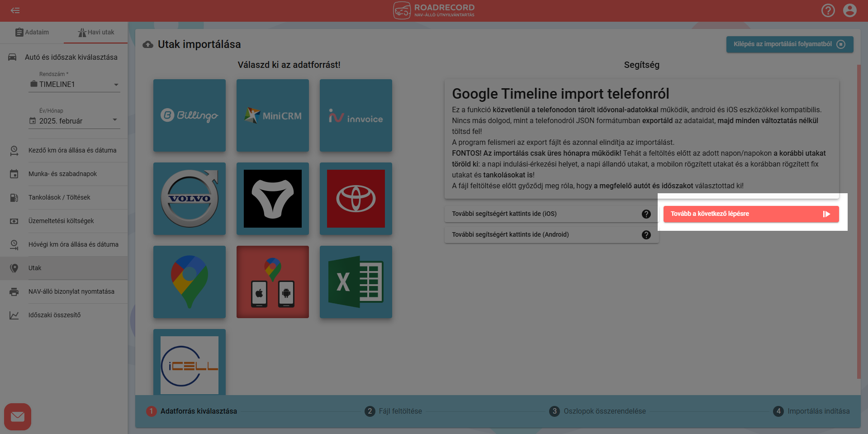Click the vertical scrollbar on right edge
Image resolution: width=868 pixels, height=434 pixels.
click(859, 222)
